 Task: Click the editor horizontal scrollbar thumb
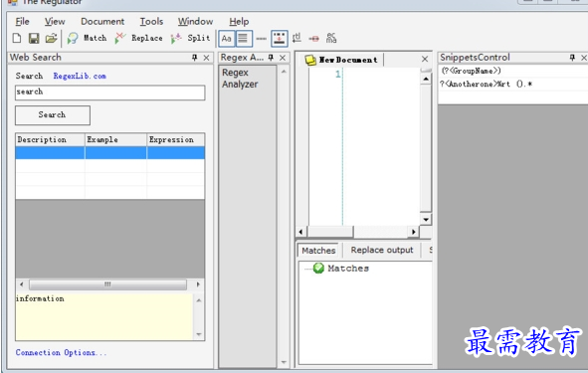[330, 232]
